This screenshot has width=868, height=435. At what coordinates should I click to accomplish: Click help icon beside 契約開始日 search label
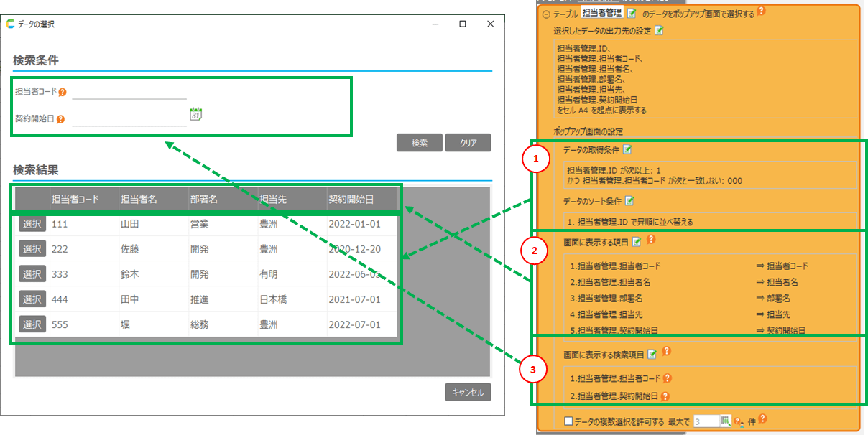pyautogui.click(x=61, y=119)
